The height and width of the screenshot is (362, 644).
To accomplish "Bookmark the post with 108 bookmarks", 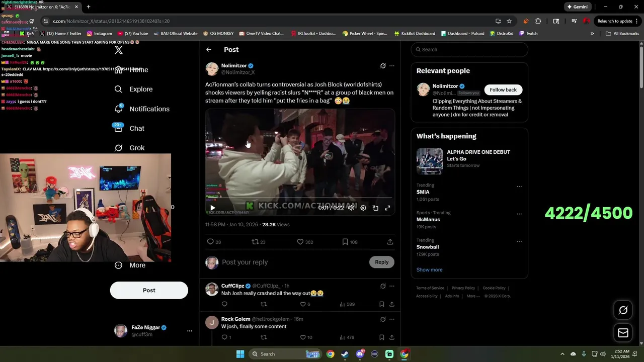I will 350,242.
